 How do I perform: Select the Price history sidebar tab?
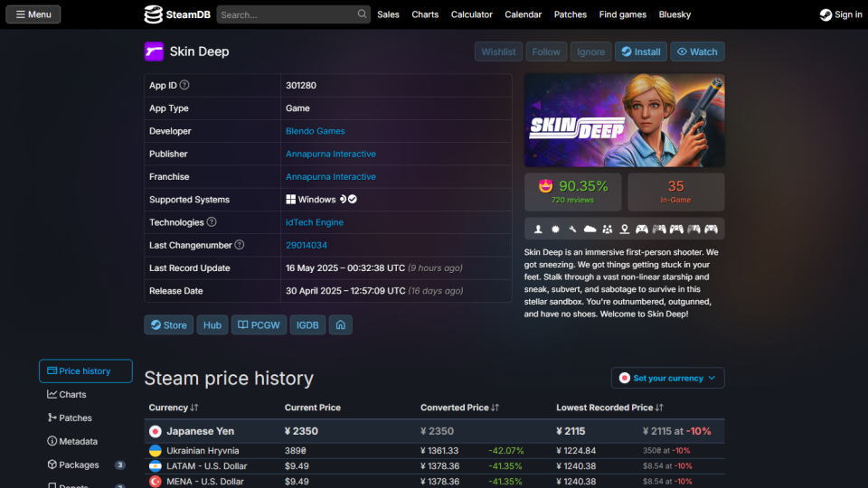point(86,371)
